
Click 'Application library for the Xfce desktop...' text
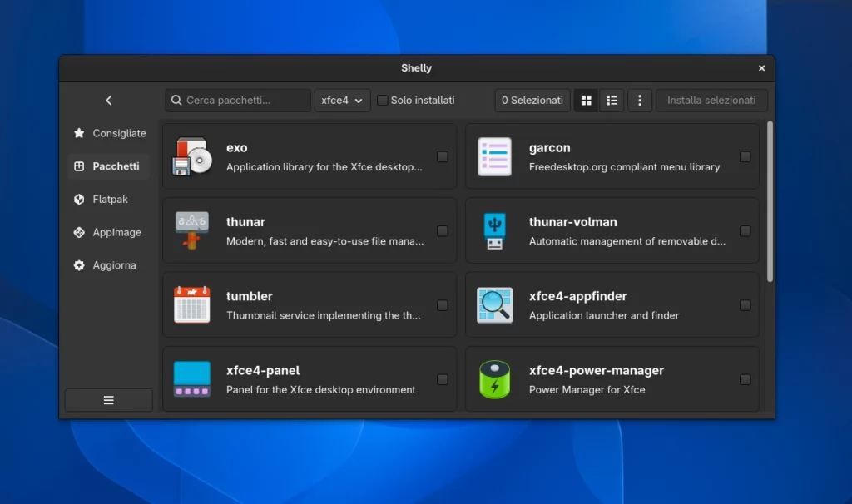pos(324,167)
